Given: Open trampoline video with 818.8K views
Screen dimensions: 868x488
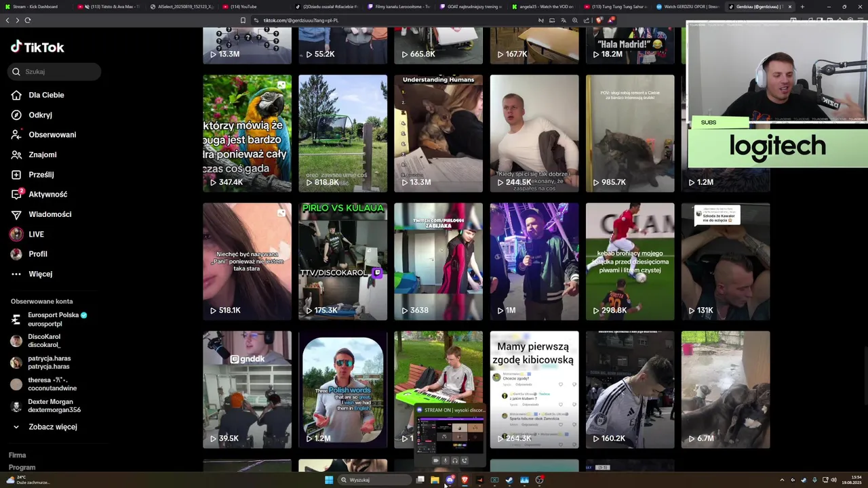Looking at the screenshot, I should click(x=342, y=134).
